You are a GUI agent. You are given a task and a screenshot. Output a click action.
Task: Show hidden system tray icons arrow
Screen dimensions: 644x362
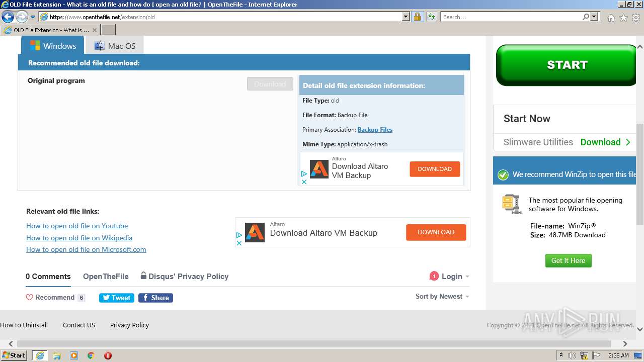pos(561,355)
